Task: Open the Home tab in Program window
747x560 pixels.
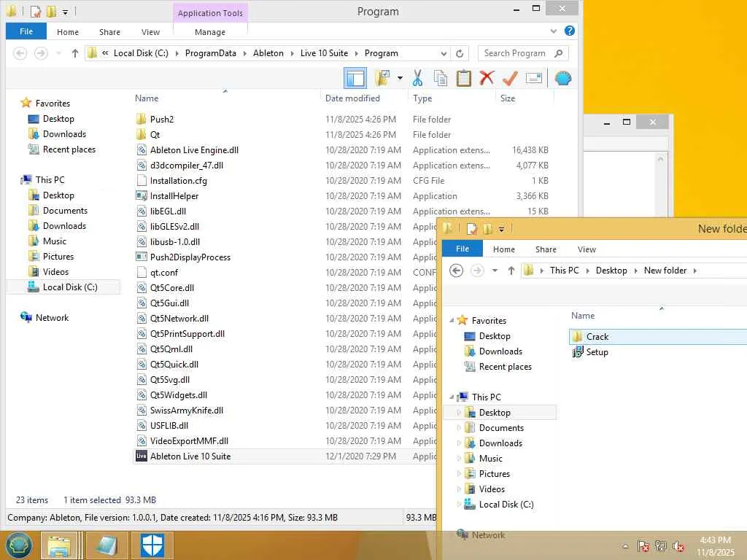Action: 68,32
